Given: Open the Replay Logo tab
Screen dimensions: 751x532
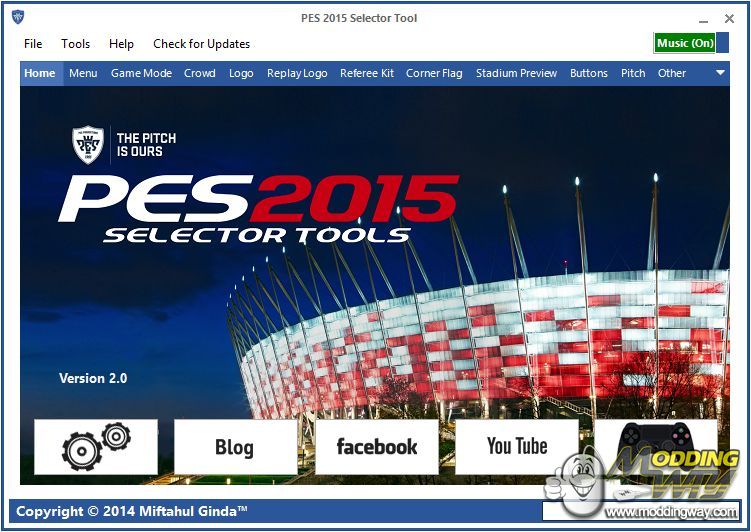Looking at the screenshot, I should pos(297,73).
